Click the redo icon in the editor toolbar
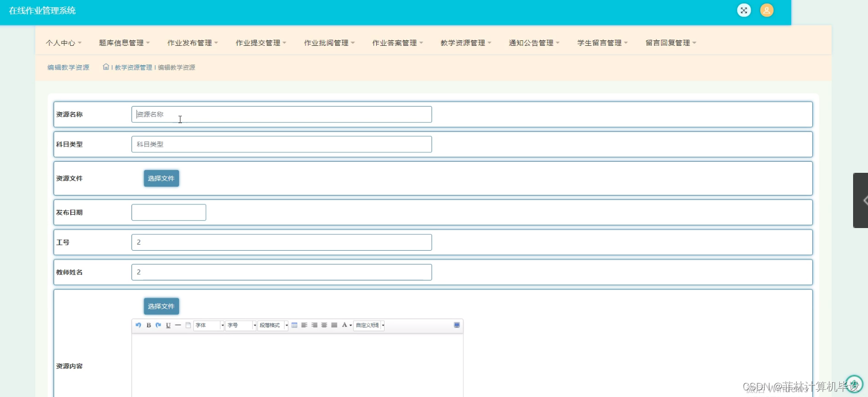Screen dimensions: 868x397 pos(158,325)
